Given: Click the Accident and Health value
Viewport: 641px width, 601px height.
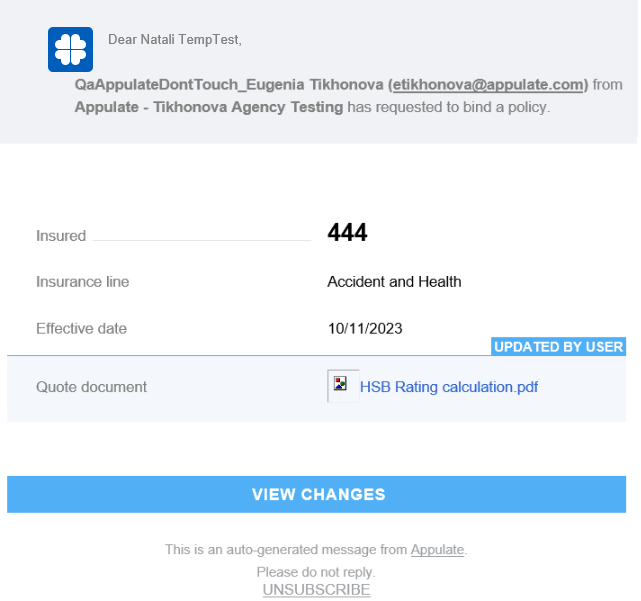Looking at the screenshot, I should 394,282.
